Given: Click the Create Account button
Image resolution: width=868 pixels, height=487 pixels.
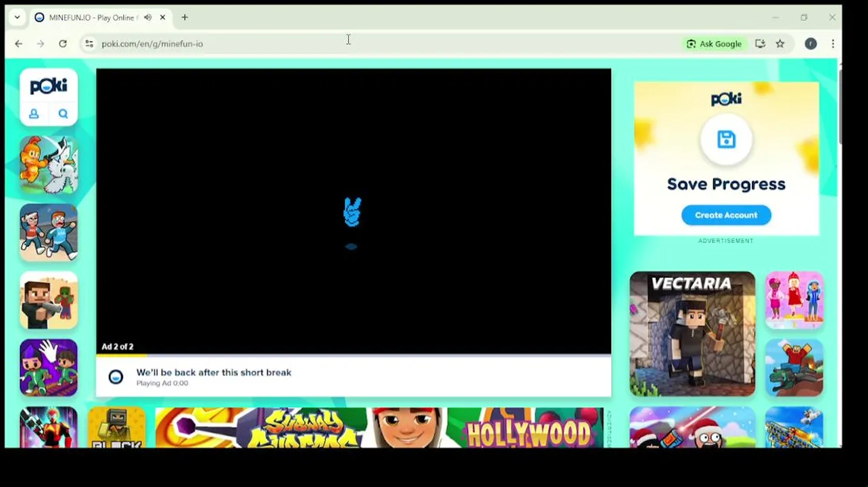Looking at the screenshot, I should pos(726,215).
